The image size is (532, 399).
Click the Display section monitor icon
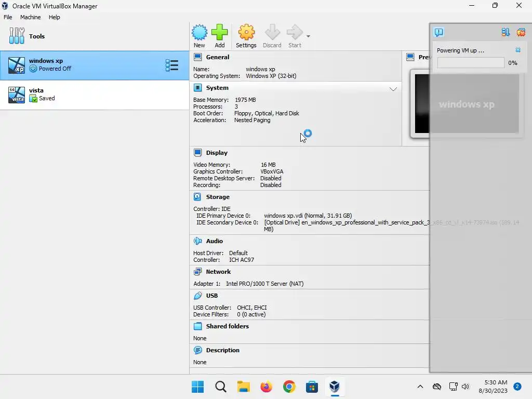(197, 153)
